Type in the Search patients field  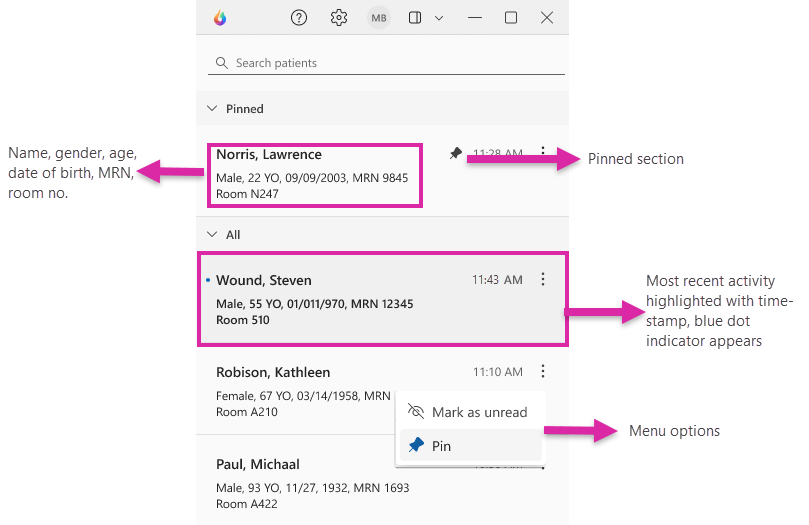point(390,63)
